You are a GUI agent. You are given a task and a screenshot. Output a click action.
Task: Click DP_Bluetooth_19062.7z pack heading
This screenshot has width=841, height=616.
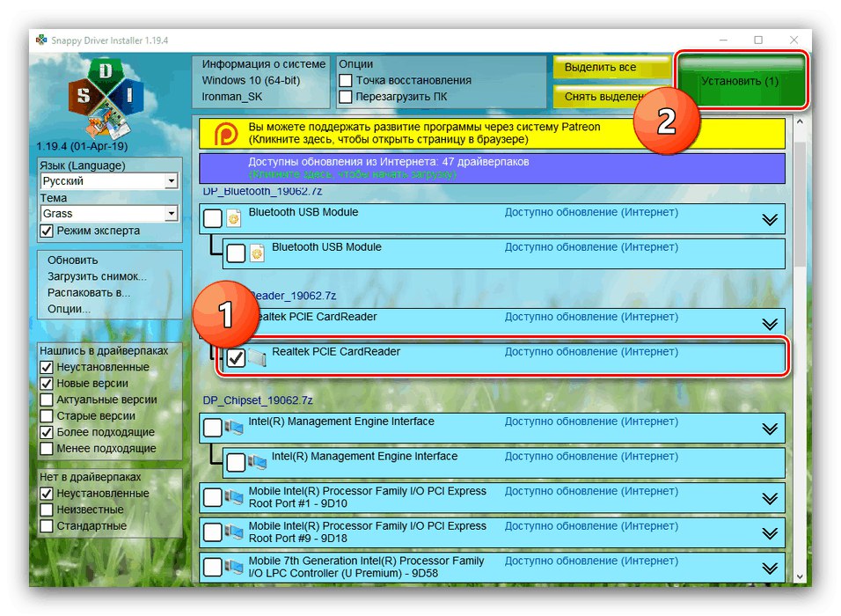pos(262,192)
